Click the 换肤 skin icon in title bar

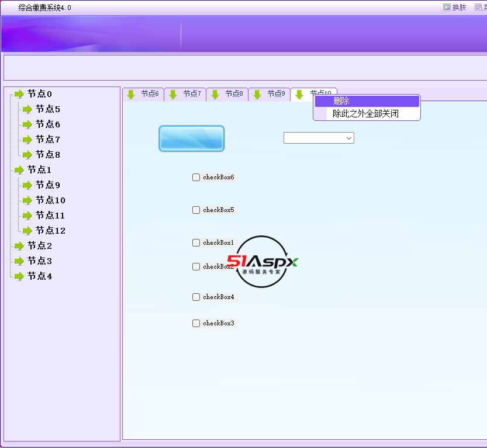point(447,7)
